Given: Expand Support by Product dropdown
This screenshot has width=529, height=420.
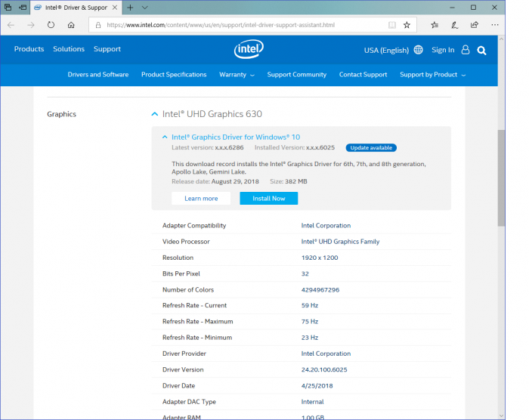Looking at the screenshot, I should click(x=433, y=75).
